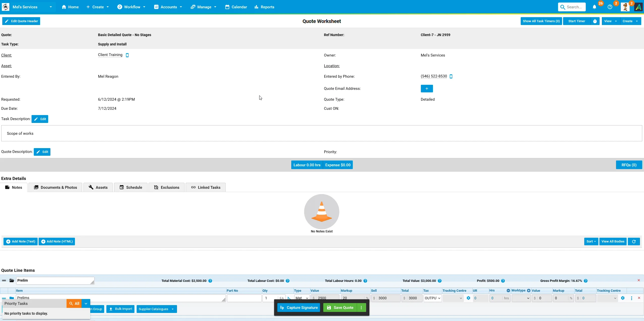The image size is (644, 321).
Task: Copy Client Training using the copy icon
Action: [127, 55]
